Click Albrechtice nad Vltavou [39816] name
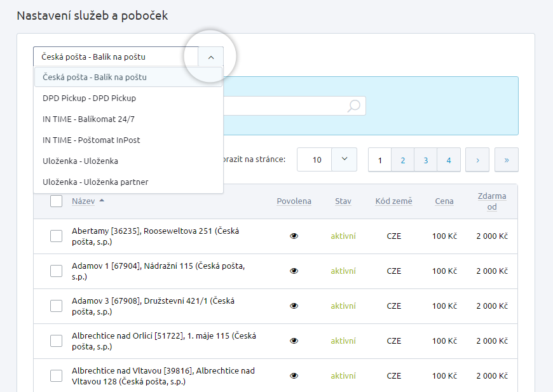 (163, 375)
